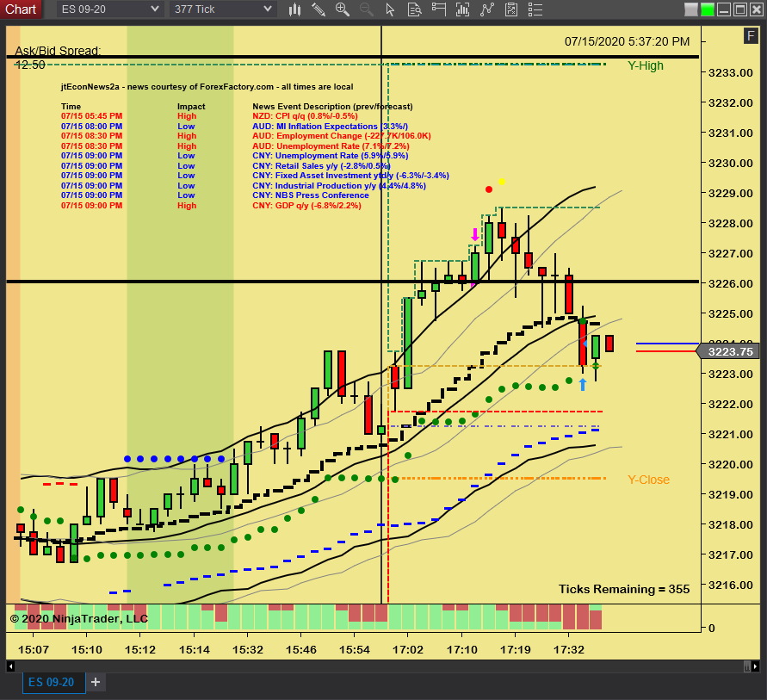Click the 17:32 time axis label

point(568,650)
